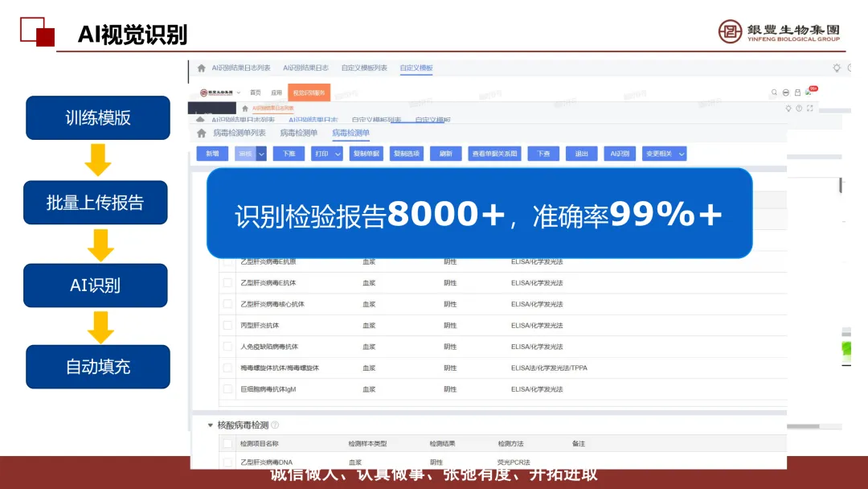
Task: Click the 备注 column header
Action: [x=579, y=444]
